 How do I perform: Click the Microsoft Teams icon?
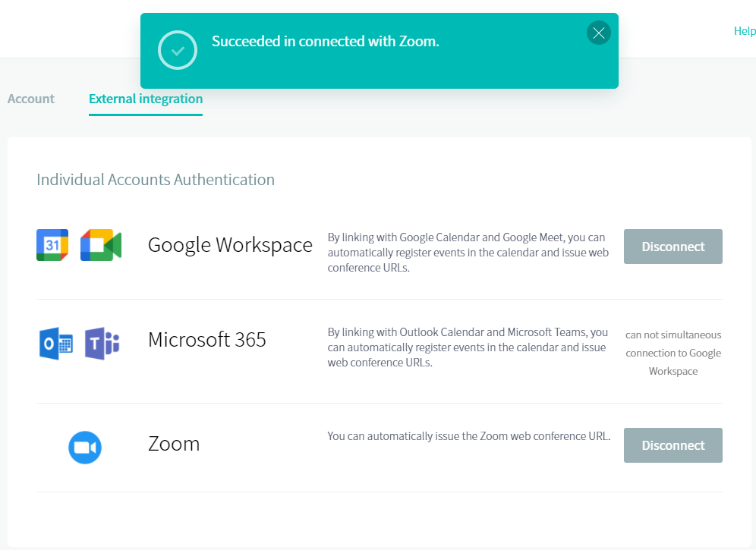click(102, 343)
